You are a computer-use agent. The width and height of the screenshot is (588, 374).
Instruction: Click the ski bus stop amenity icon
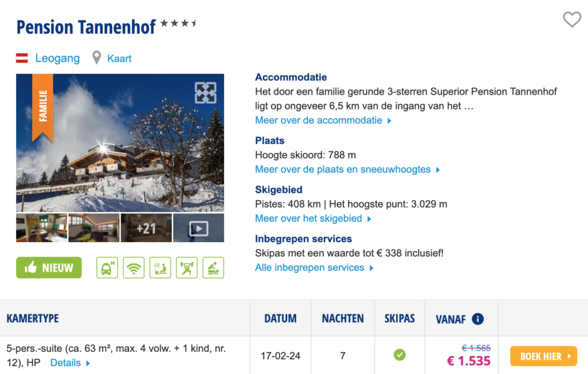coord(107,268)
